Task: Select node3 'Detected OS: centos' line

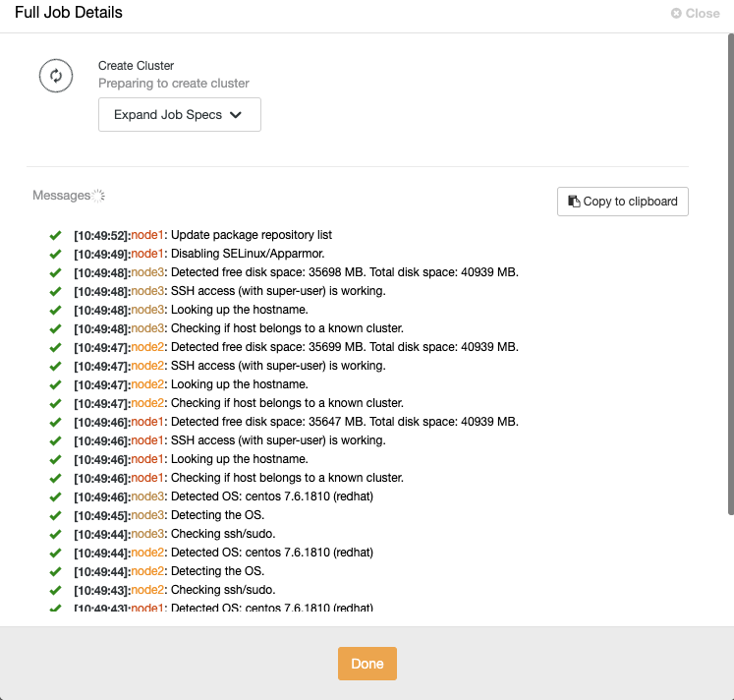Action: (x=223, y=496)
